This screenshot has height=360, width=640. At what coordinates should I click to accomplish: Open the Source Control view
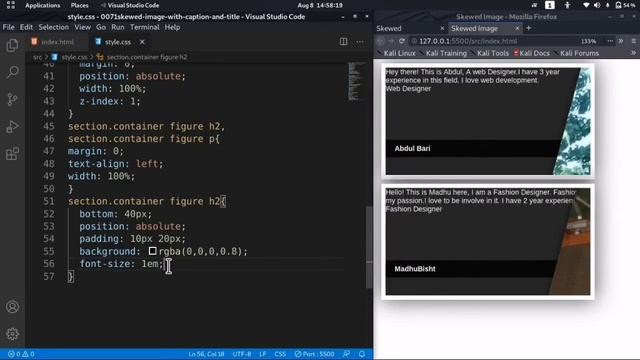click(12, 99)
